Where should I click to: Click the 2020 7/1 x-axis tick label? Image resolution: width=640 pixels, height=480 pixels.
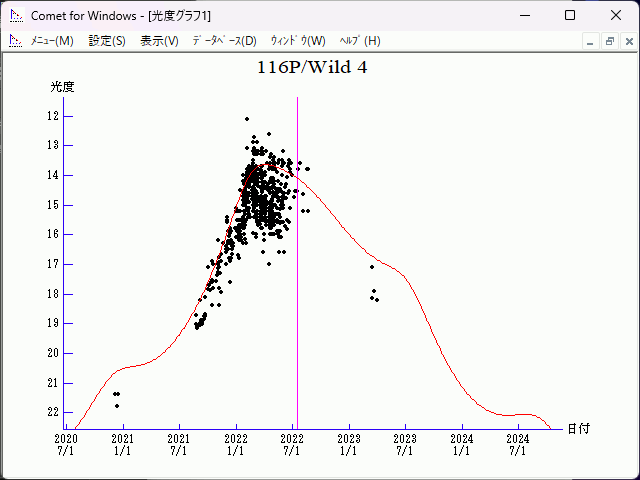(66, 445)
